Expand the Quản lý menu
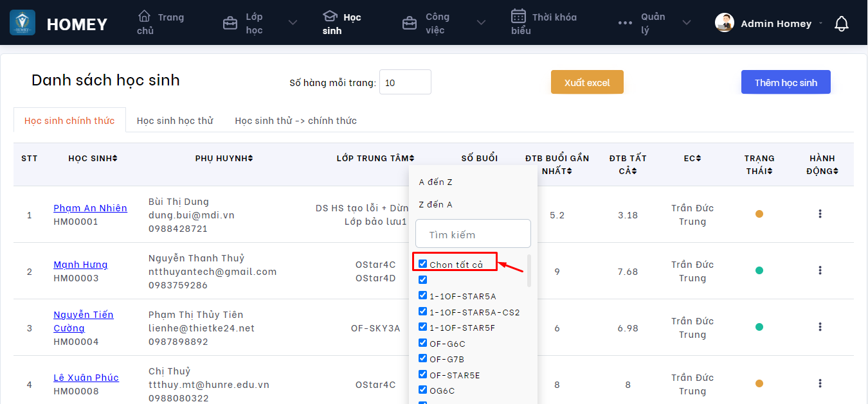Viewport: 868px width, 404px height. pyautogui.click(x=686, y=23)
